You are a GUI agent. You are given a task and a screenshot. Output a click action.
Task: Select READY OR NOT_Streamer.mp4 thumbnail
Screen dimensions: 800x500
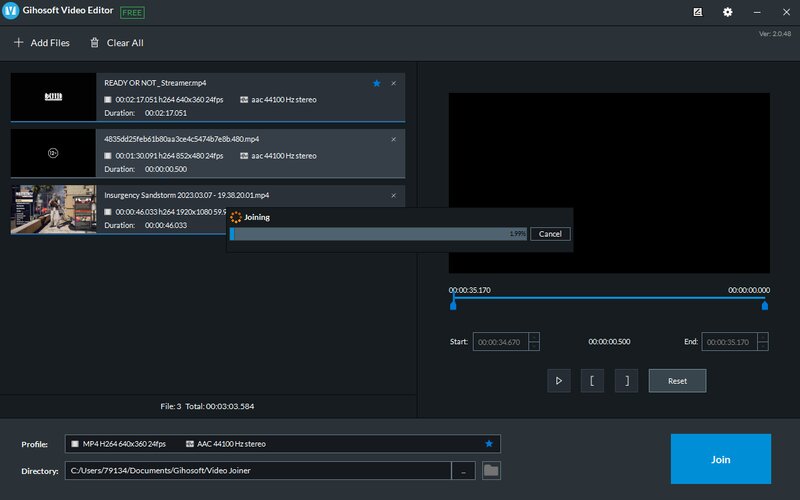tap(53, 96)
